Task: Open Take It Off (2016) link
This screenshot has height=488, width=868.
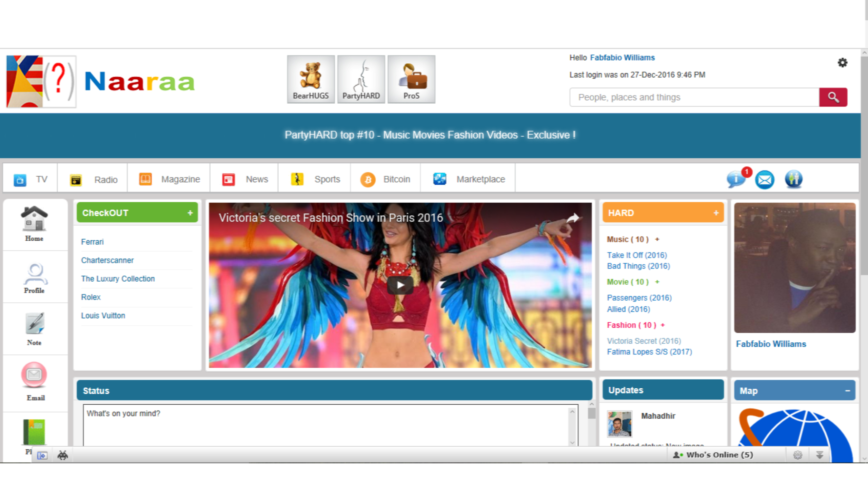Action: coord(637,255)
